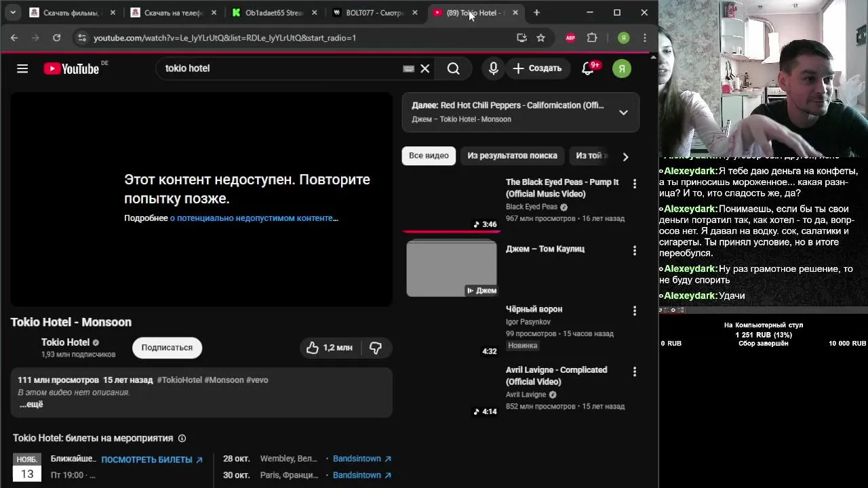Reload the current YouTube page
Screen dimensions: 868x488
57,38
